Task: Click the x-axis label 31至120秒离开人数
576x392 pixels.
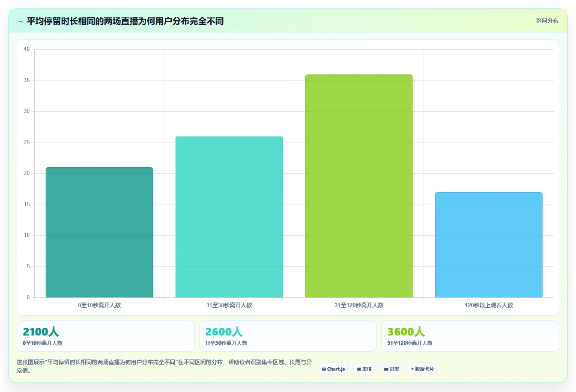Action: [359, 305]
